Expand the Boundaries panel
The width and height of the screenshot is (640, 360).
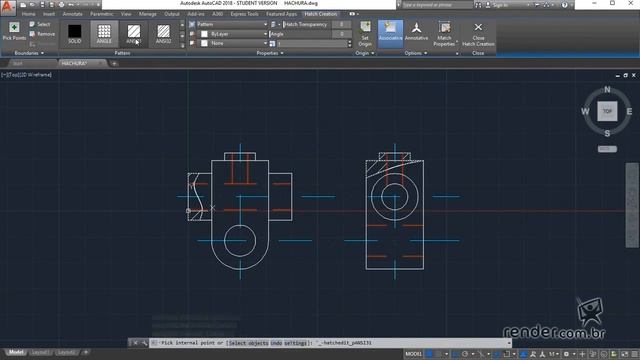coord(29,53)
